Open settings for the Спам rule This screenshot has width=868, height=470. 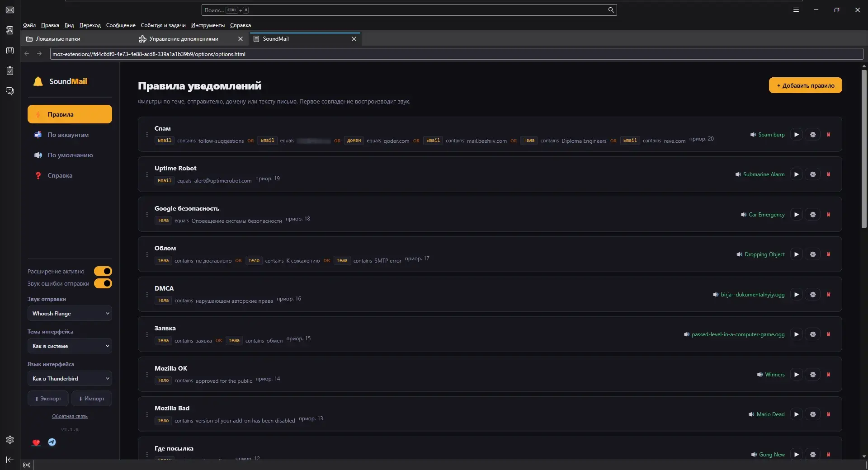[x=812, y=135]
